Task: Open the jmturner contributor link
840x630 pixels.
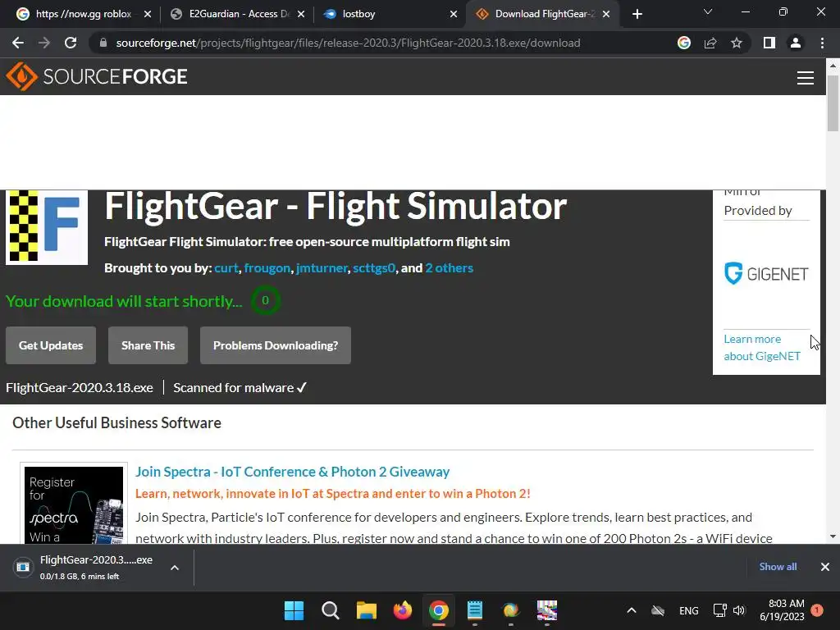Action: click(x=322, y=268)
